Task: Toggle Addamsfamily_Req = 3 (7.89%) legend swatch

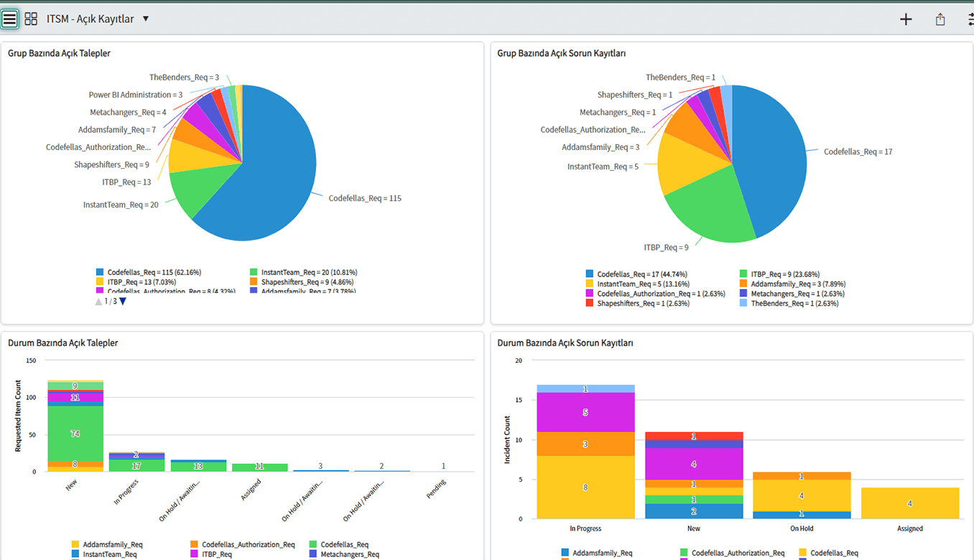Action: click(x=743, y=284)
